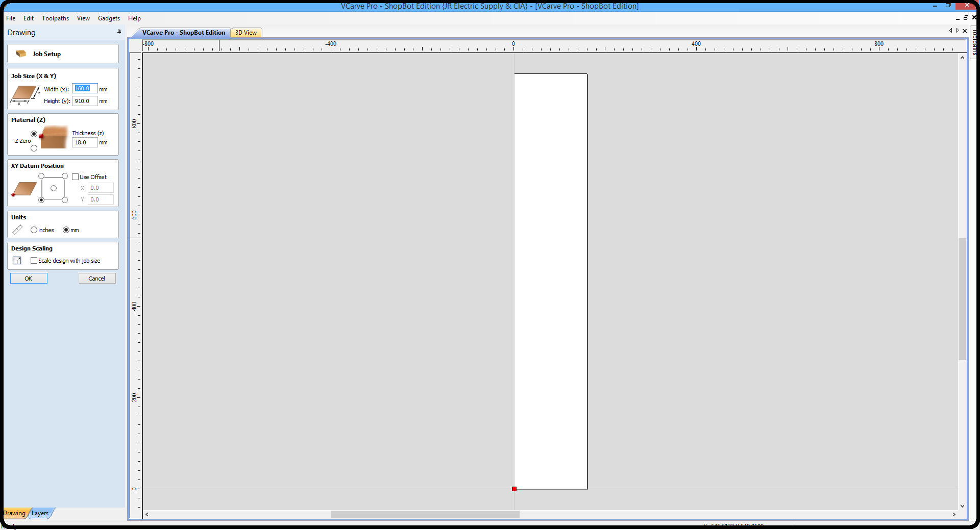Image resolution: width=980 pixels, height=530 pixels.
Task: Click horizontal scrollbar left arrow
Action: tap(147, 514)
